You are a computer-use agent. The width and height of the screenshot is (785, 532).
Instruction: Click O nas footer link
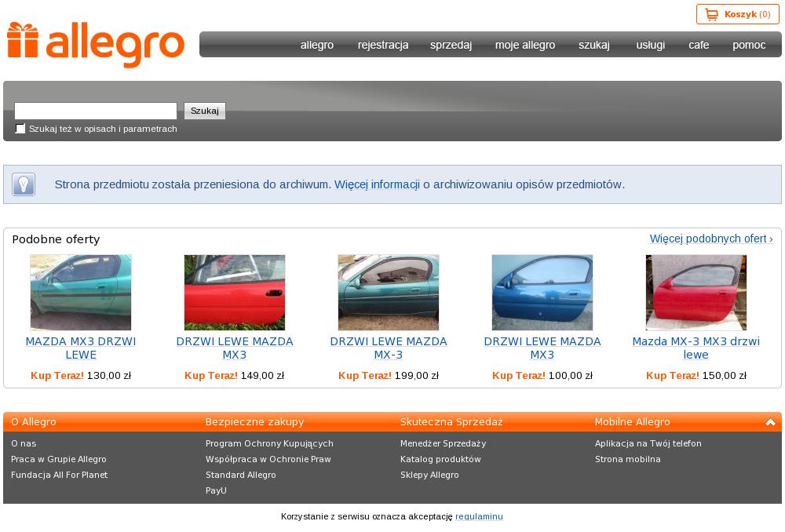click(24, 443)
